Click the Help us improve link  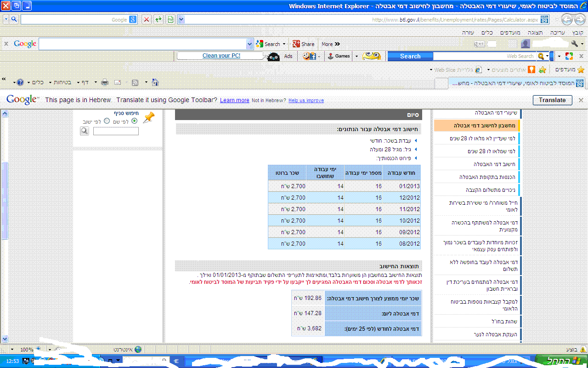(306, 100)
